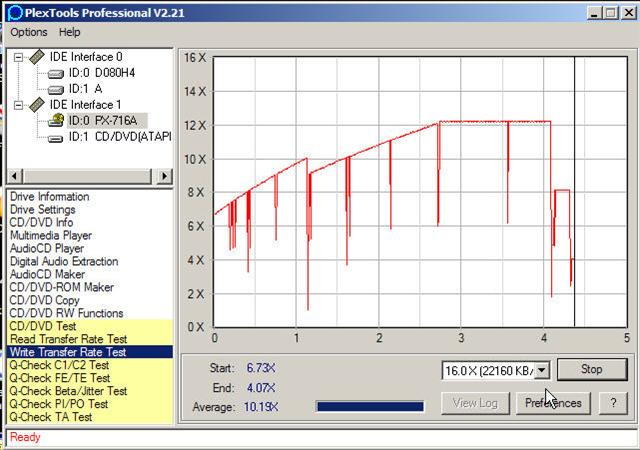Image resolution: width=640 pixels, height=450 pixels.
Task: Open Digital Audio Extraction function
Action: 63,262
